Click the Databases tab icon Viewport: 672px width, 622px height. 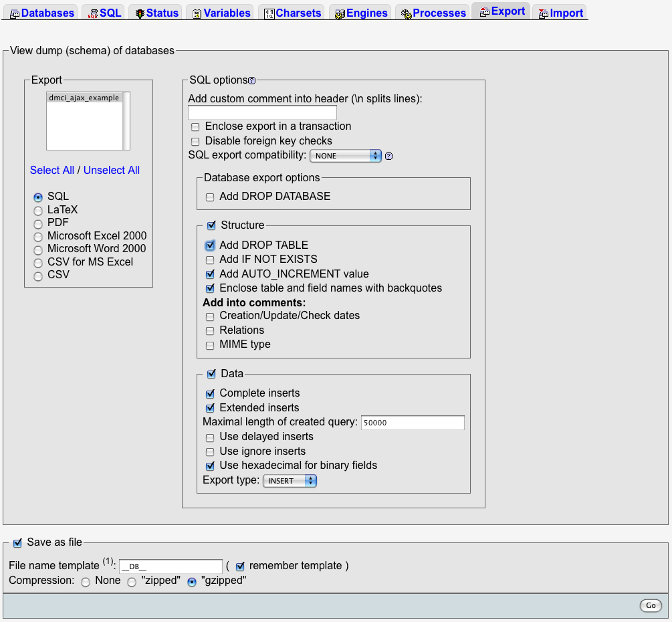(x=15, y=13)
